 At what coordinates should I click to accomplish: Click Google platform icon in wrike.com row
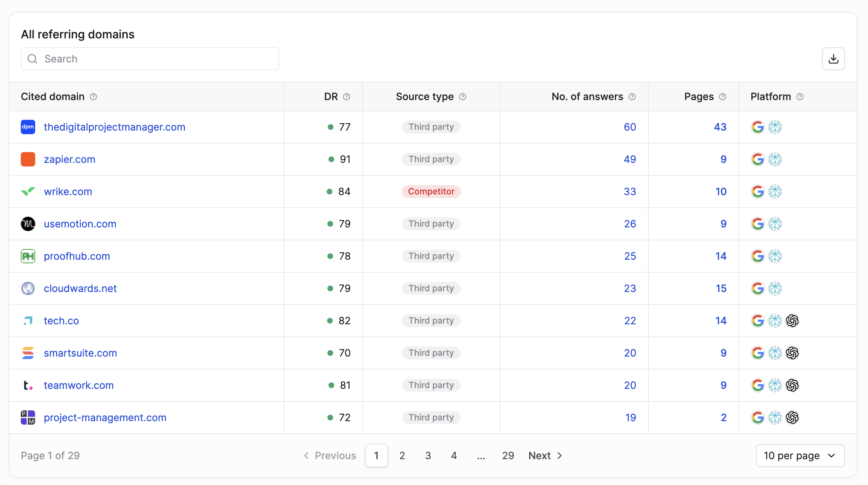[757, 192]
